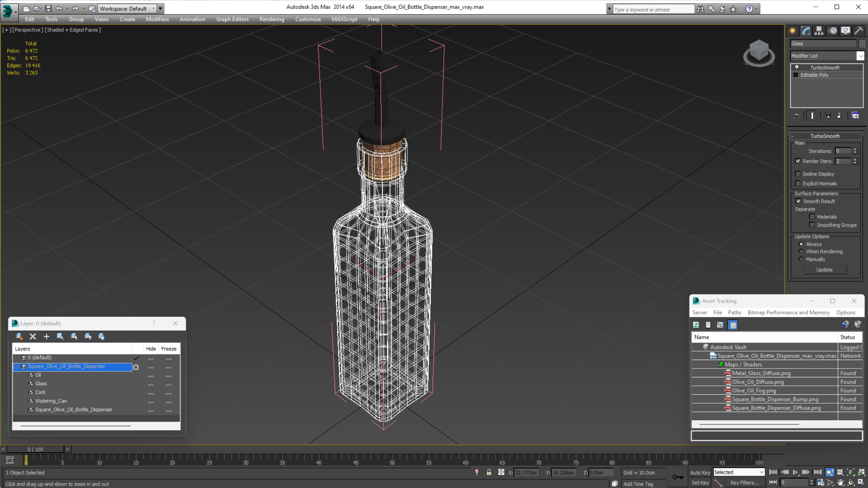The image size is (868, 488).
Task: Click Configure Modifier Sets icon
Action: coord(855,116)
